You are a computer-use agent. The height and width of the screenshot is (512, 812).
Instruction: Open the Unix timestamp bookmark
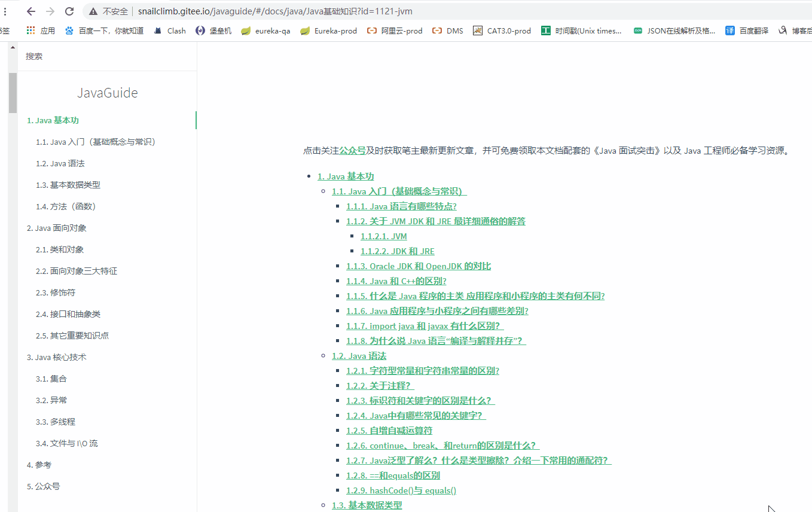(x=582, y=31)
